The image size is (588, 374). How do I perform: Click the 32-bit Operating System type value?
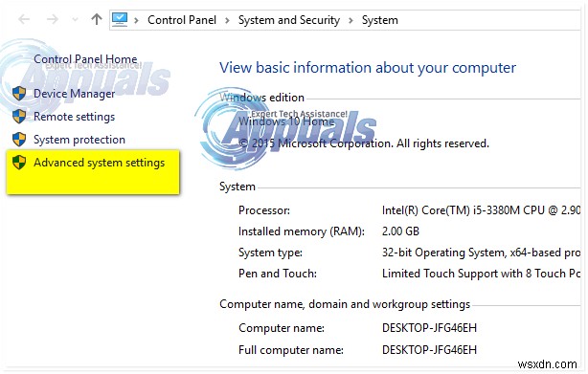point(482,253)
